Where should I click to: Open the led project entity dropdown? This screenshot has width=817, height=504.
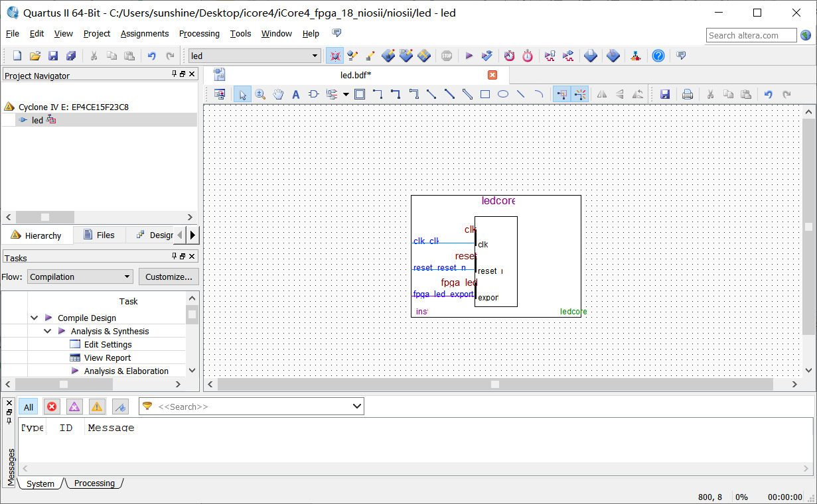pos(315,56)
